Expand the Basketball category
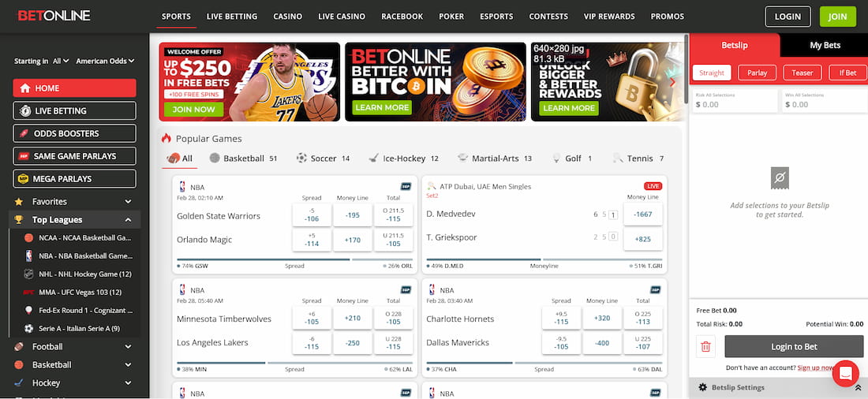The height and width of the screenshot is (399, 868). (x=129, y=364)
